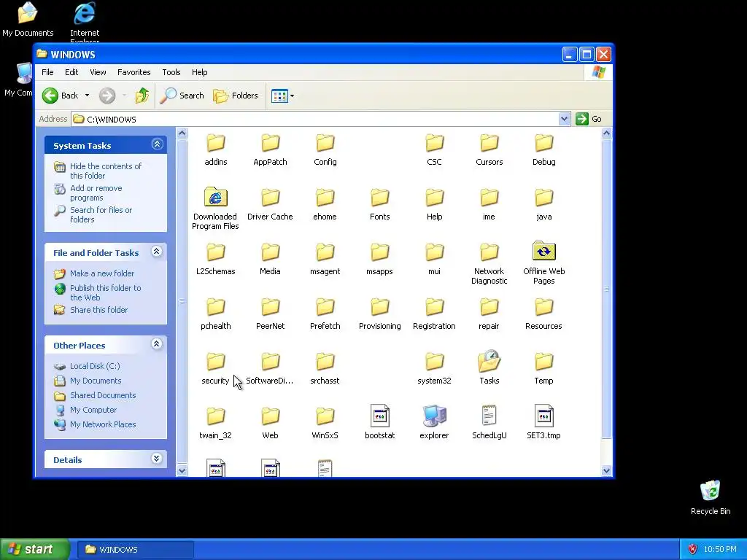Screen dimensions: 747x560
Task: Open the Edit menu
Action: click(71, 72)
